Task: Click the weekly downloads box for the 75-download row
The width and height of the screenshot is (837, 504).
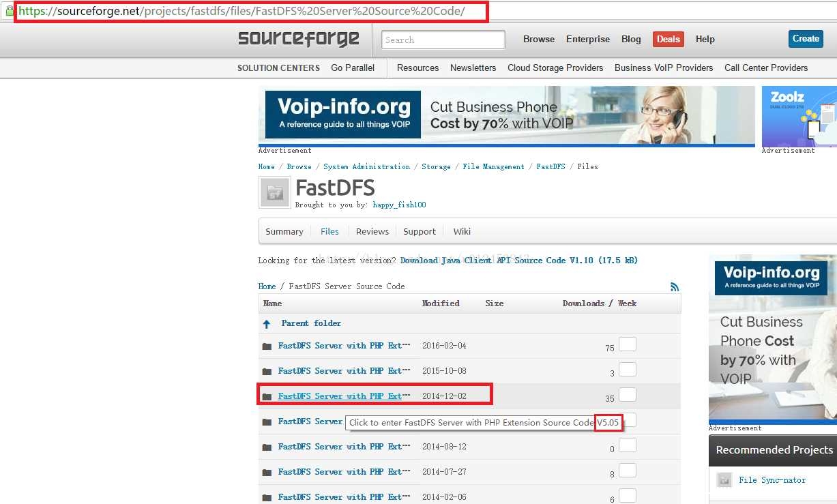Action: [628, 344]
